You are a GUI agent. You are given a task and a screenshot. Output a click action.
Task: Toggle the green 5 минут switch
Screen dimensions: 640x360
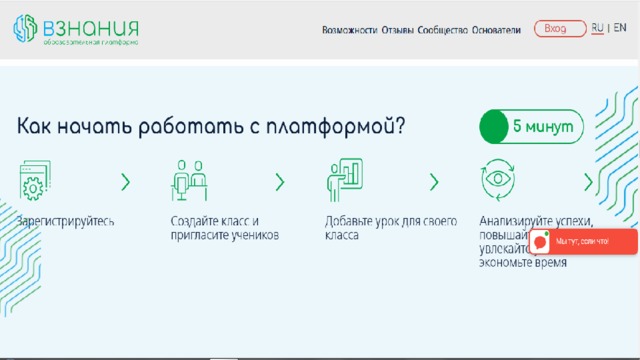531,127
